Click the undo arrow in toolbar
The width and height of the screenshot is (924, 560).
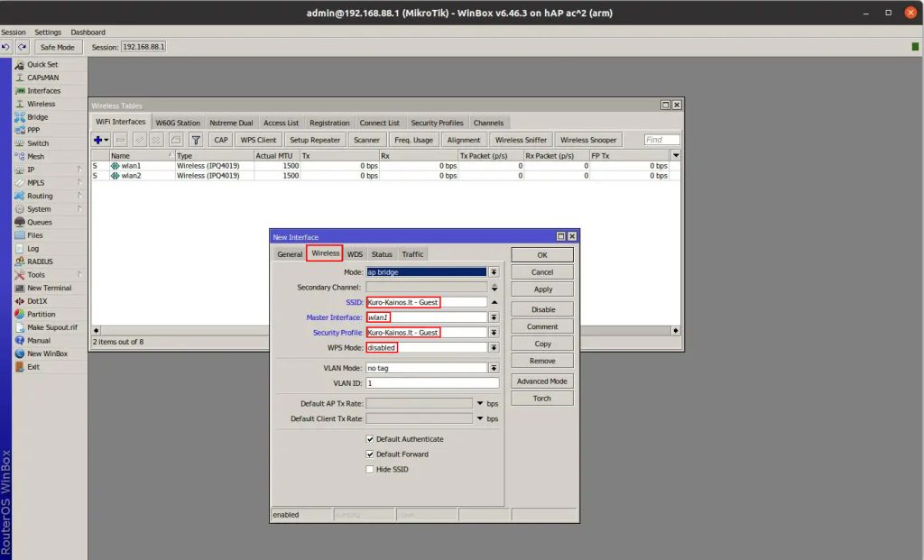6,47
